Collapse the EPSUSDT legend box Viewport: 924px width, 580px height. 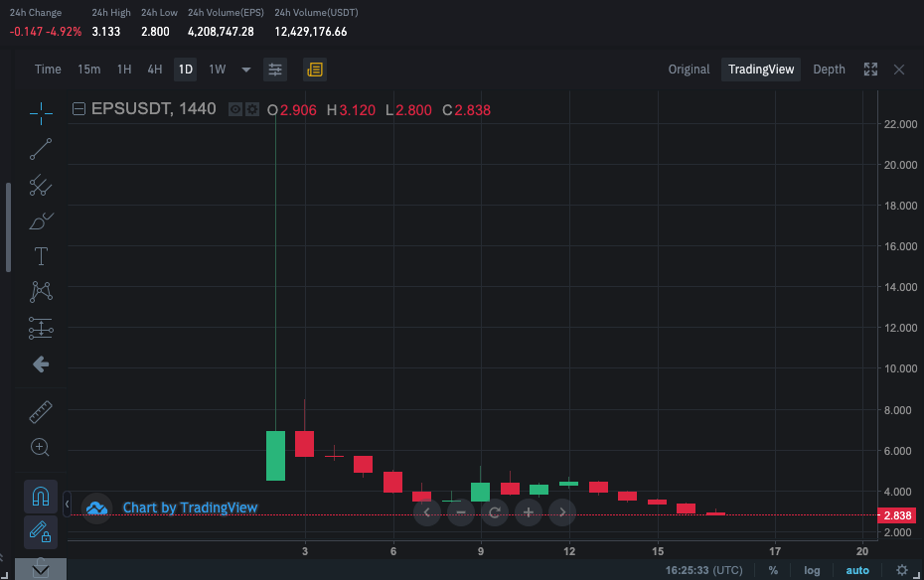click(78, 109)
